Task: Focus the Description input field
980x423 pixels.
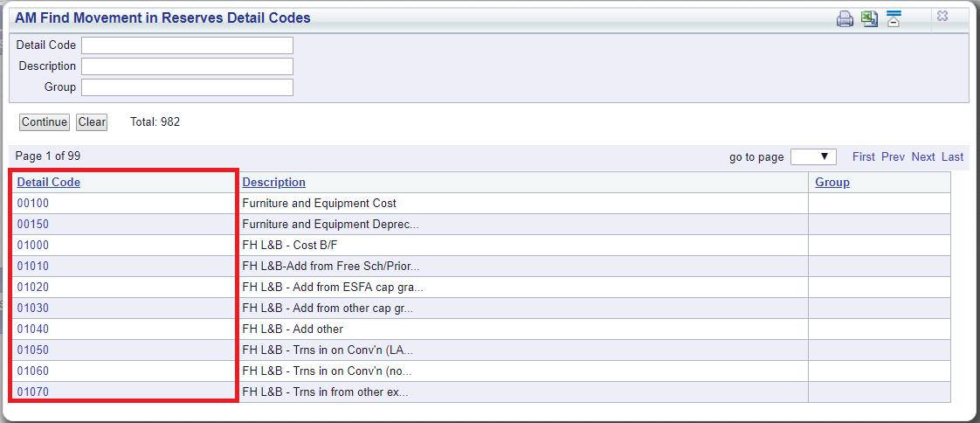Action: point(187,66)
